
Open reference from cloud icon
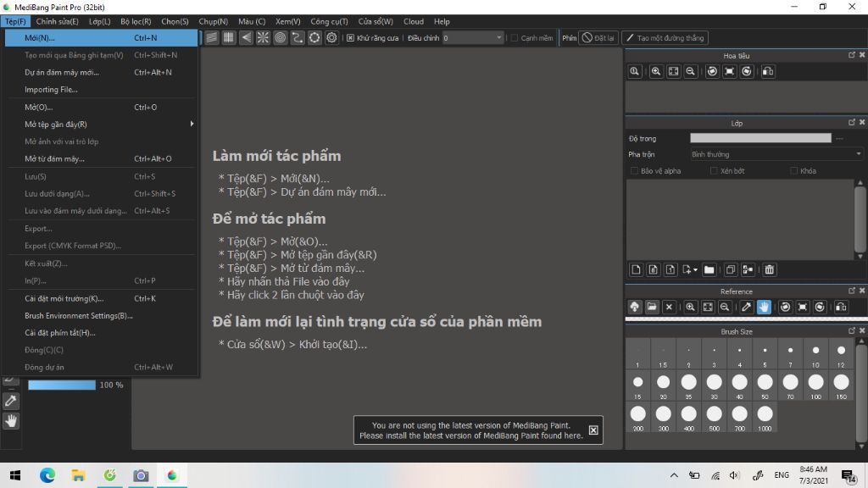[634, 307]
